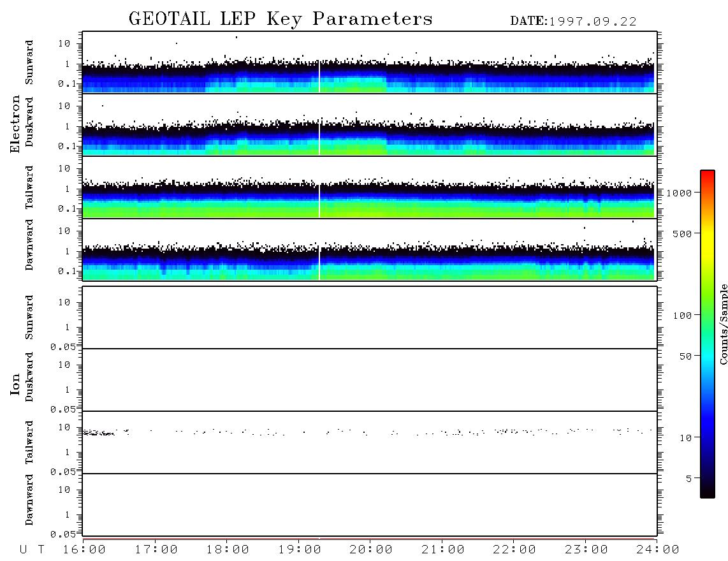Image resolution: width=728 pixels, height=561 pixels.
Task: Click the white data gap line in Electron Tailward
Action: pos(319,201)
